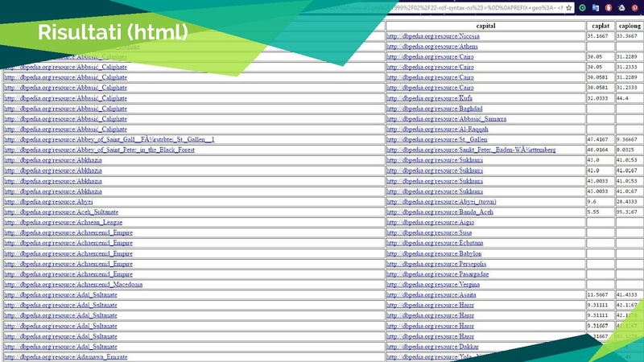Open the Abbey_of_Saint_Gall resource link
The height and width of the screenshot is (362, 644).
pyautogui.click(x=109, y=139)
